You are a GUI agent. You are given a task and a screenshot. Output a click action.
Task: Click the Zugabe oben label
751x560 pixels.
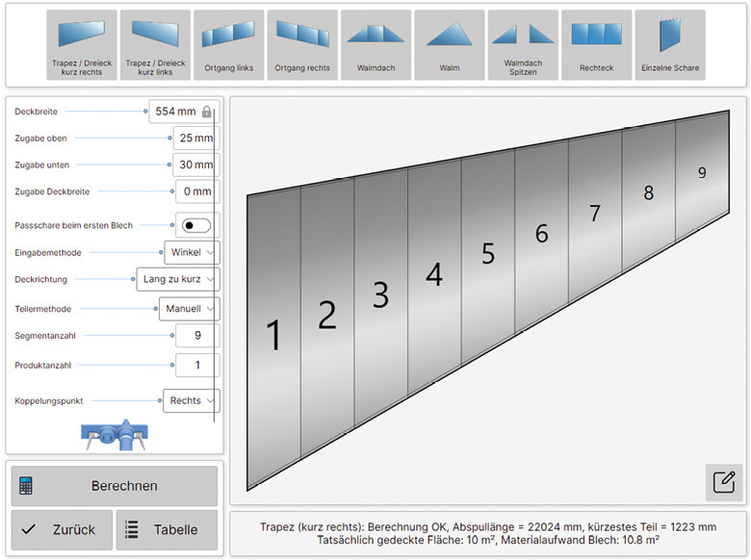point(40,139)
